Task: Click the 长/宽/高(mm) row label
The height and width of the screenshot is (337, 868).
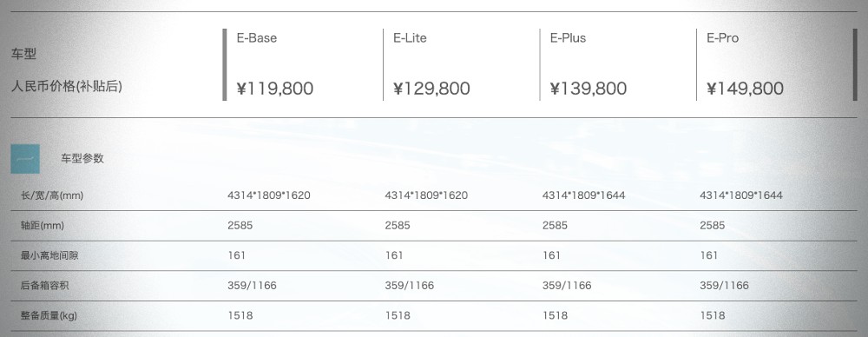Action: (52, 195)
